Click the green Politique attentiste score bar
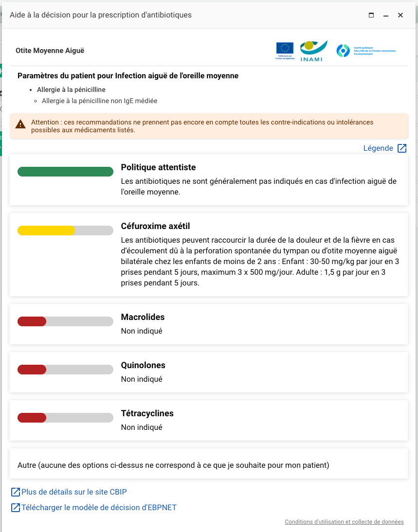418x532 pixels. [x=65, y=172]
